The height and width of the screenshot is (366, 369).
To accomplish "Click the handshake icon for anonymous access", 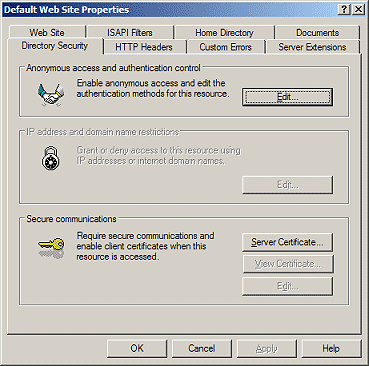I will click(51, 95).
